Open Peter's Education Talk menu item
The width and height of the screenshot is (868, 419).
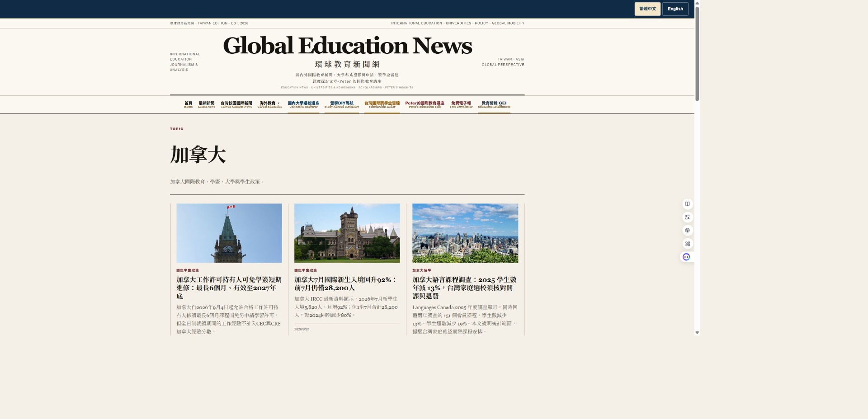(x=425, y=104)
